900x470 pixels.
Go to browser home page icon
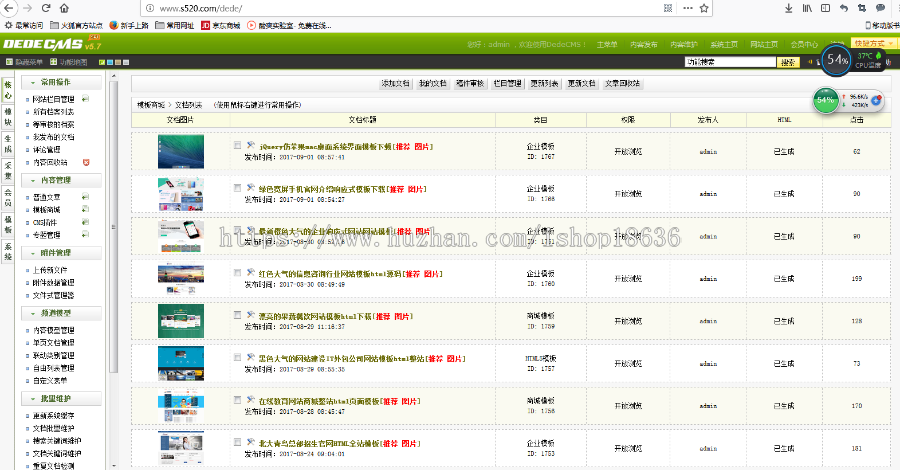tap(64, 8)
